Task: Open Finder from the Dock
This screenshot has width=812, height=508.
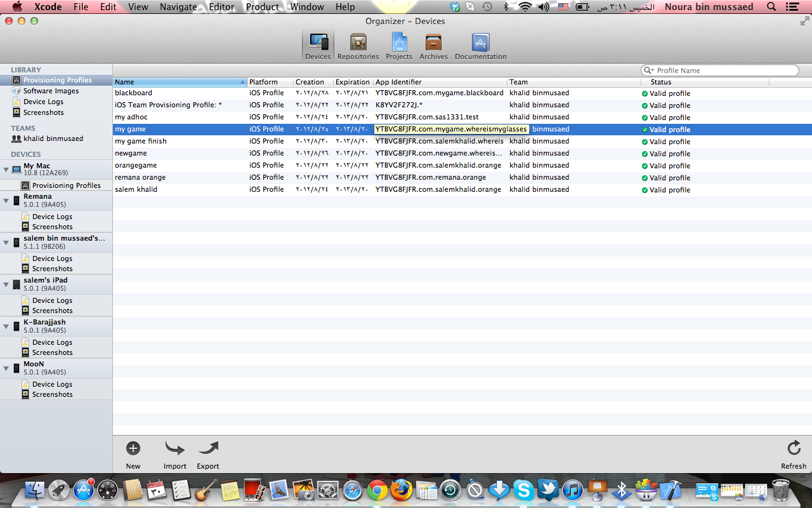Action: pyautogui.click(x=35, y=490)
